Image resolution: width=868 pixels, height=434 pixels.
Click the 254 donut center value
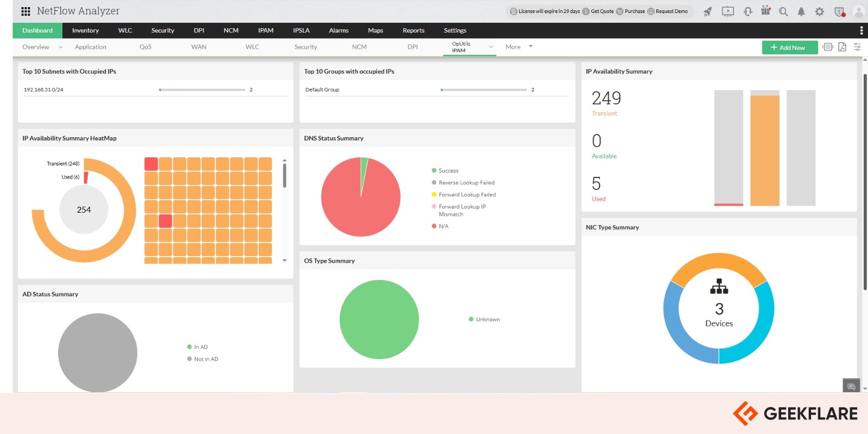click(84, 210)
